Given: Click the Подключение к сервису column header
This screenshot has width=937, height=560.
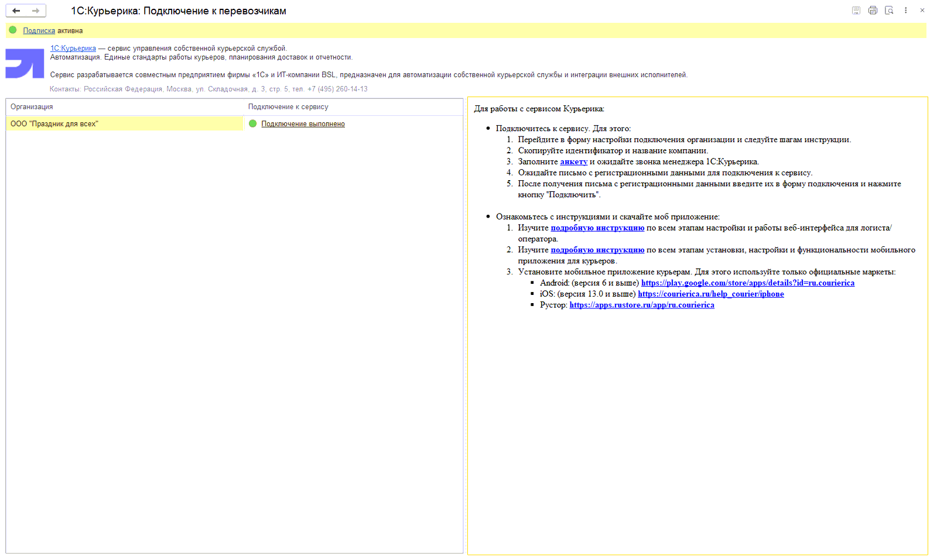Looking at the screenshot, I should (288, 107).
